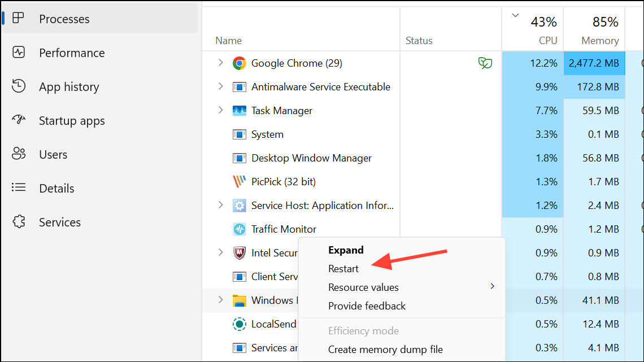The image size is (644, 362).
Task: Switch to the Performance page
Action: (x=72, y=53)
